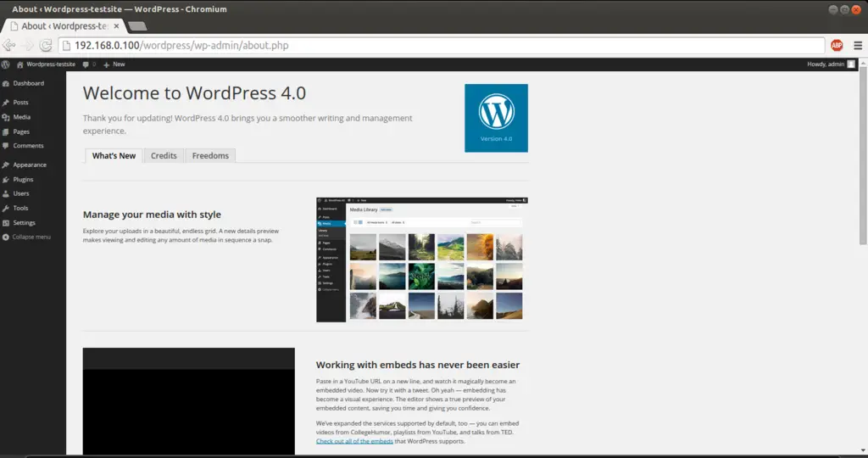Click the plus icon beside New
Image resolution: width=868 pixels, height=458 pixels.
[x=106, y=64]
